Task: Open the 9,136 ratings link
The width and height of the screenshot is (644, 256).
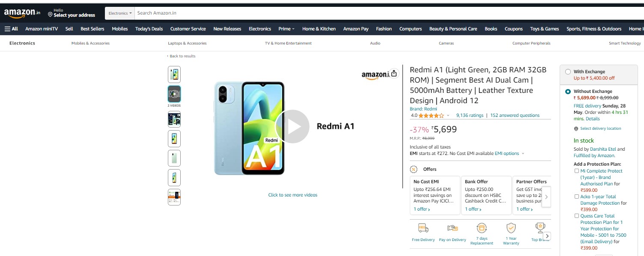Action: point(470,115)
